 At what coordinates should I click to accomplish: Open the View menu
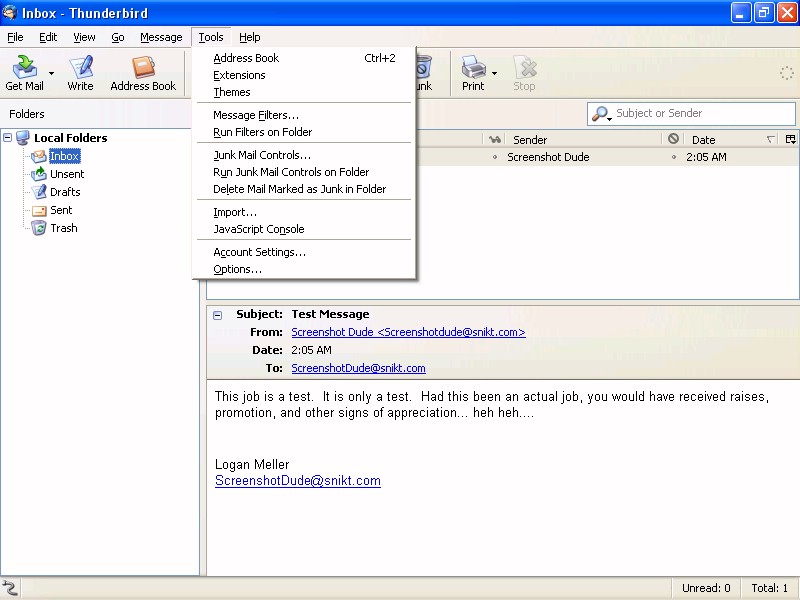click(x=84, y=37)
